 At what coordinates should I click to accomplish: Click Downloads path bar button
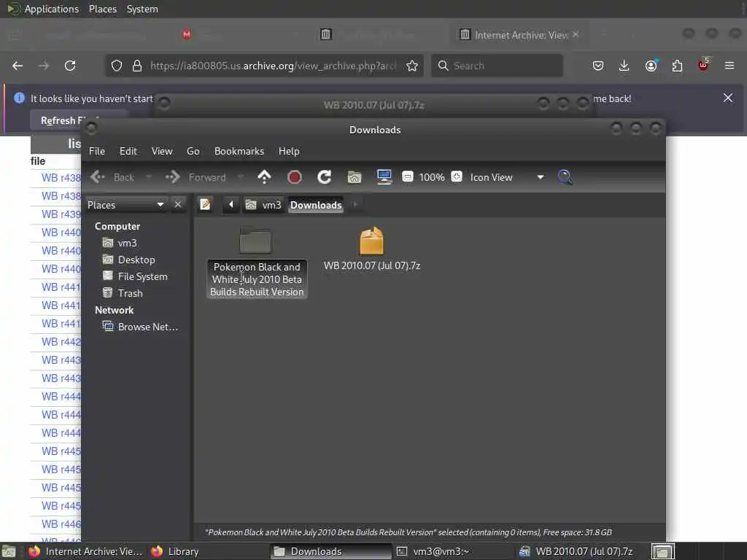[316, 205]
